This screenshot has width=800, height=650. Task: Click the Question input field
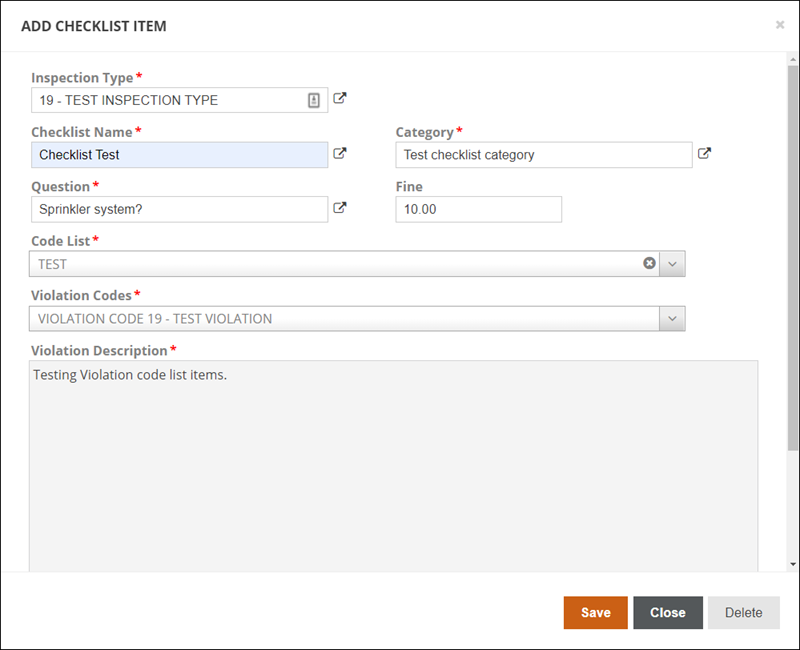pyautogui.click(x=180, y=209)
